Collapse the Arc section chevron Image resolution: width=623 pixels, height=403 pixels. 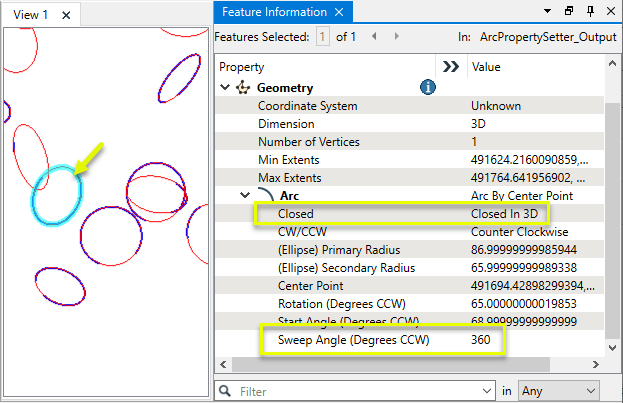click(x=246, y=195)
